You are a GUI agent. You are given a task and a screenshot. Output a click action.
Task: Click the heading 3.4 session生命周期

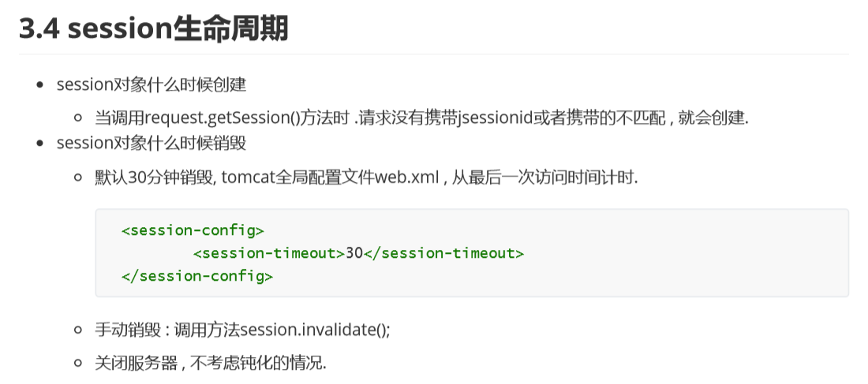pos(154,28)
